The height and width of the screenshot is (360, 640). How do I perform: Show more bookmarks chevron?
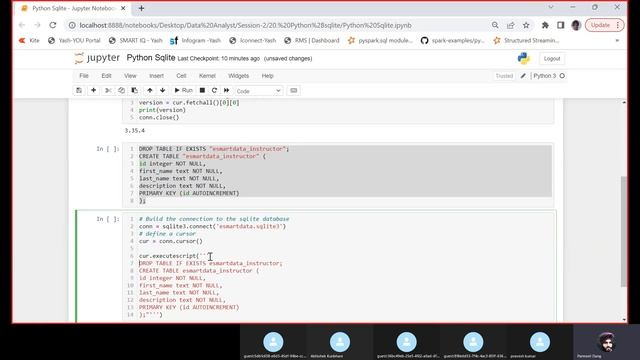tap(617, 40)
